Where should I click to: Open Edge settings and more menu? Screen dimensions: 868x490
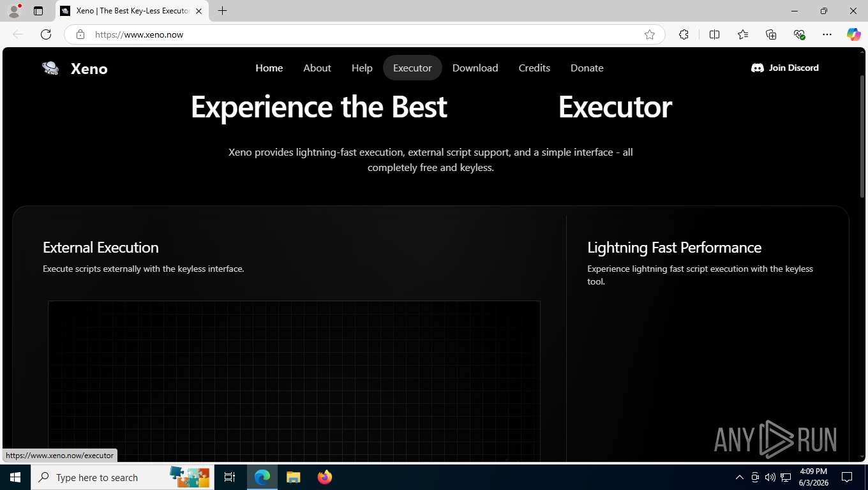(x=827, y=34)
